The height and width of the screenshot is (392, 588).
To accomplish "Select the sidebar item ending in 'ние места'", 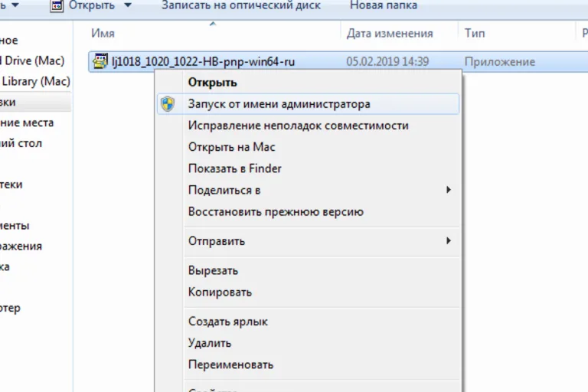I will [x=27, y=122].
